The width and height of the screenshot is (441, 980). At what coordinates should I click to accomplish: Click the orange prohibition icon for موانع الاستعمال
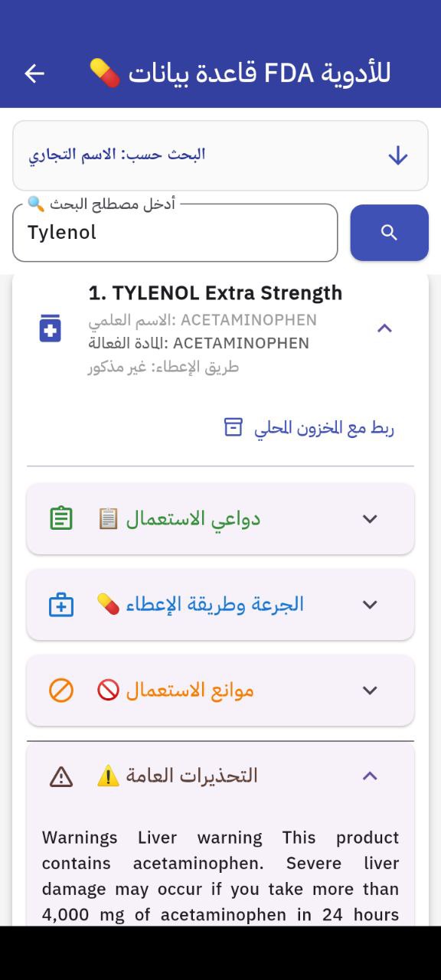tap(60, 690)
